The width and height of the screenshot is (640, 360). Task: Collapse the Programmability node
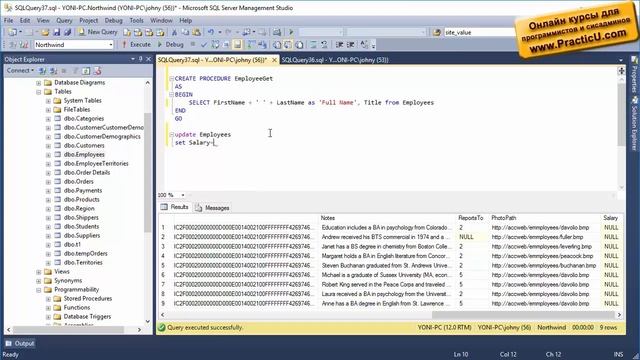coord(39,290)
